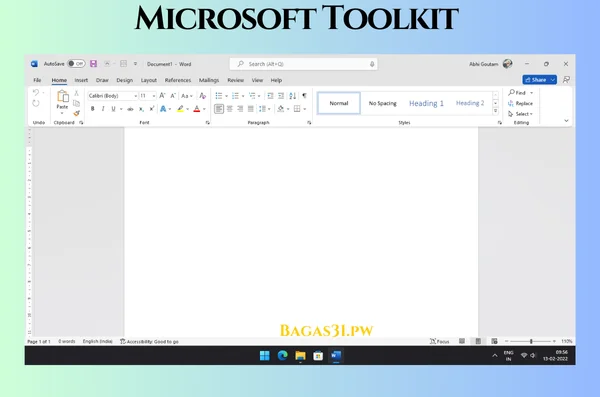Click the Copy icon in Clipboard group

[x=77, y=103]
